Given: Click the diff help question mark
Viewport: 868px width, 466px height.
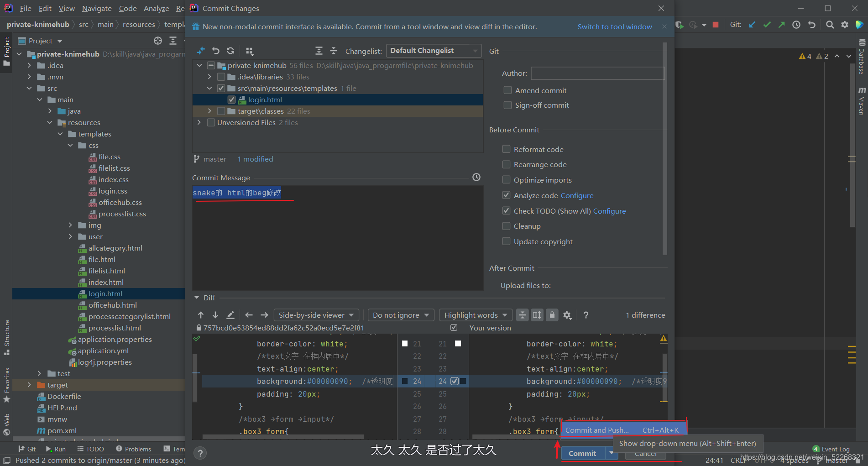Looking at the screenshot, I should pyautogui.click(x=586, y=315).
